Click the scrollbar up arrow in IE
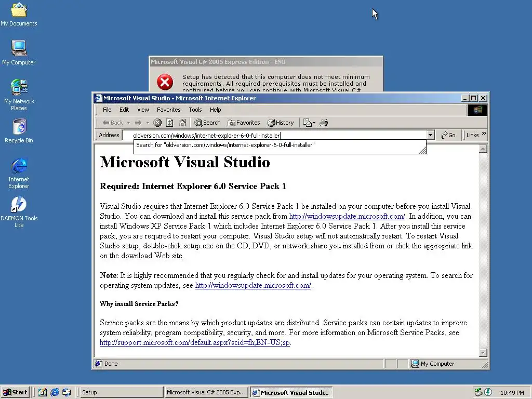The height and width of the screenshot is (399, 532). [483, 148]
